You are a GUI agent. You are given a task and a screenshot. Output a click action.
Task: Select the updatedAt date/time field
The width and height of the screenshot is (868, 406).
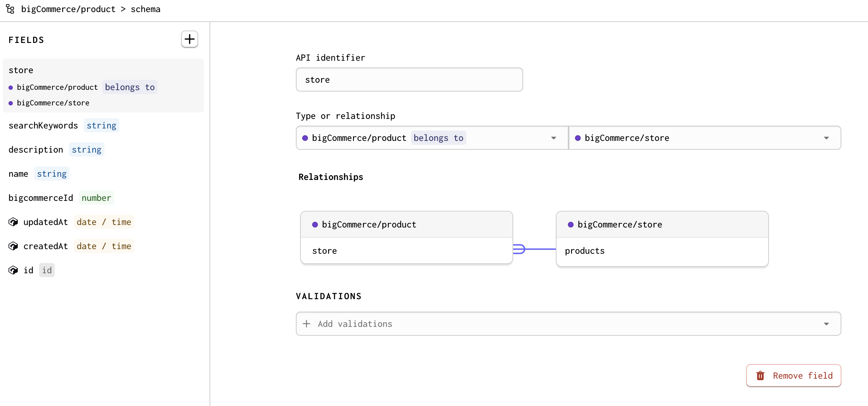point(103,222)
